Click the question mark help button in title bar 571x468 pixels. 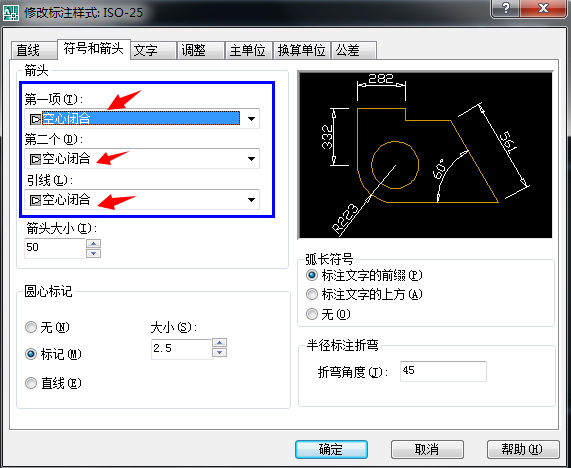(505, 8)
